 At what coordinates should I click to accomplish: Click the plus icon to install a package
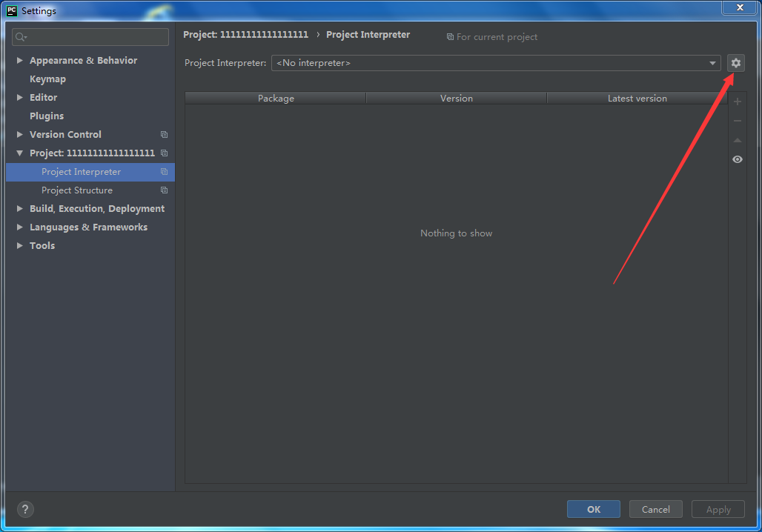[x=738, y=102]
